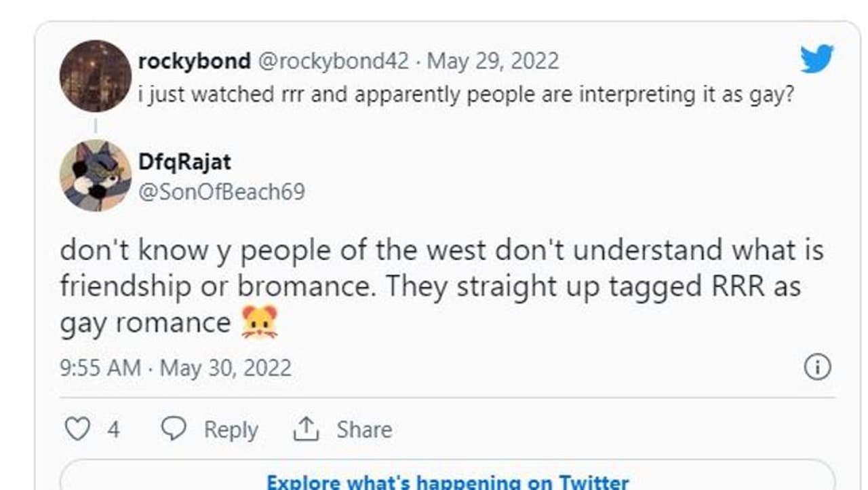
Task: Open the @SonOfBeach69 handle
Action: 221,191
